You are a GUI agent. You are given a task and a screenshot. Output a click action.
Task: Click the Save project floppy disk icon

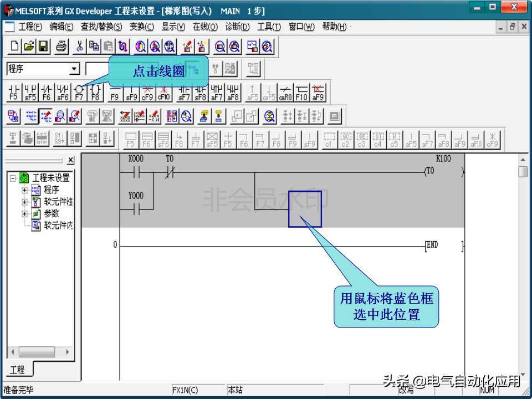(43, 47)
